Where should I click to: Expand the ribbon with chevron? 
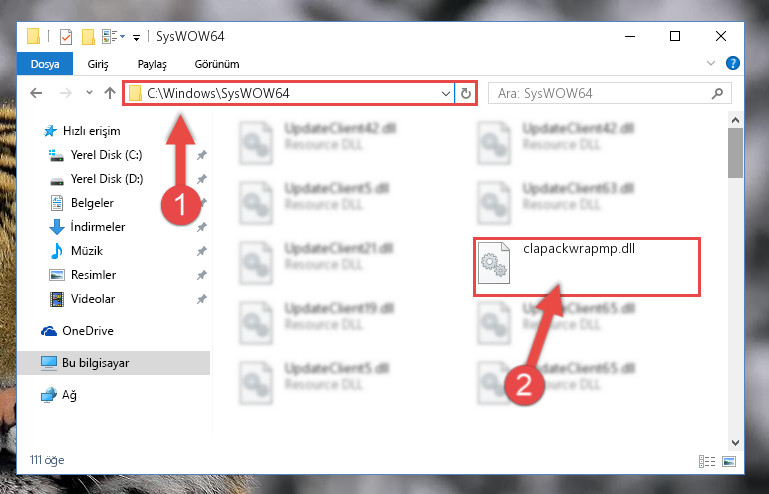[711, 63]
